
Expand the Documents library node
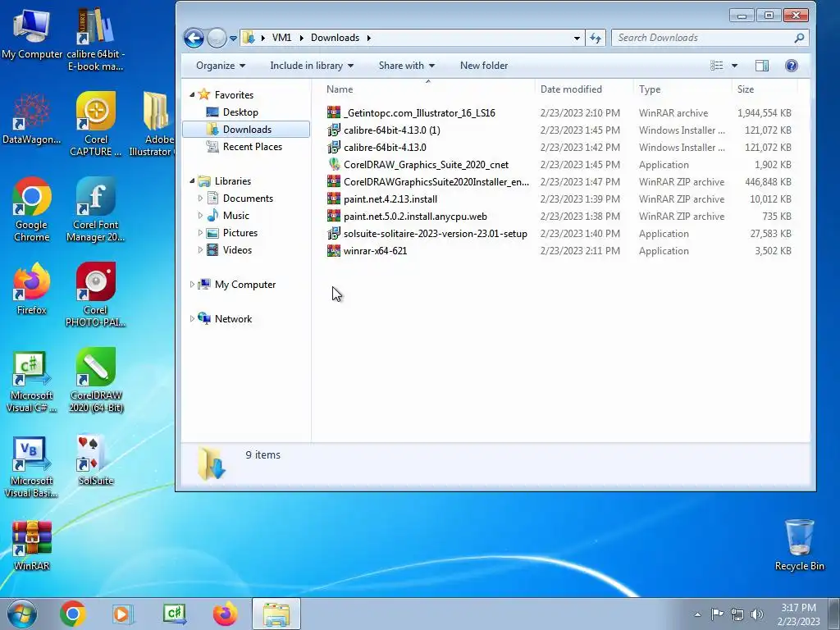coord(200,199)
